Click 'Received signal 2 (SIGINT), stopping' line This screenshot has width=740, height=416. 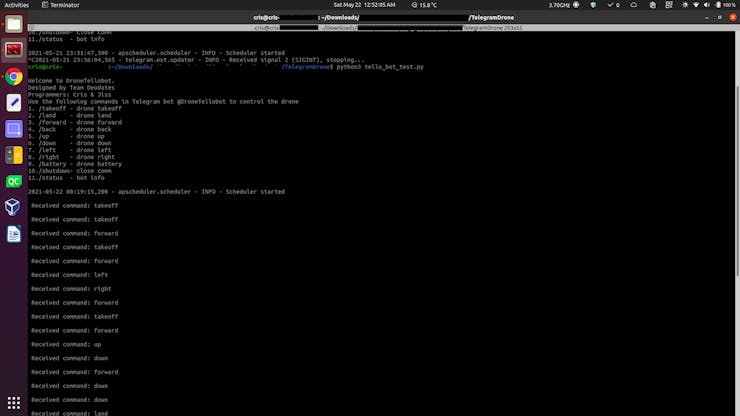point(196,60)
